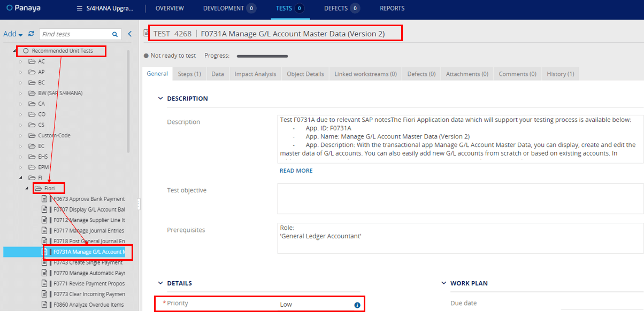Image resolution: width=644 pixels, height=318 pixels.
Task: Select the EHS folder icon
Action: 32,157
